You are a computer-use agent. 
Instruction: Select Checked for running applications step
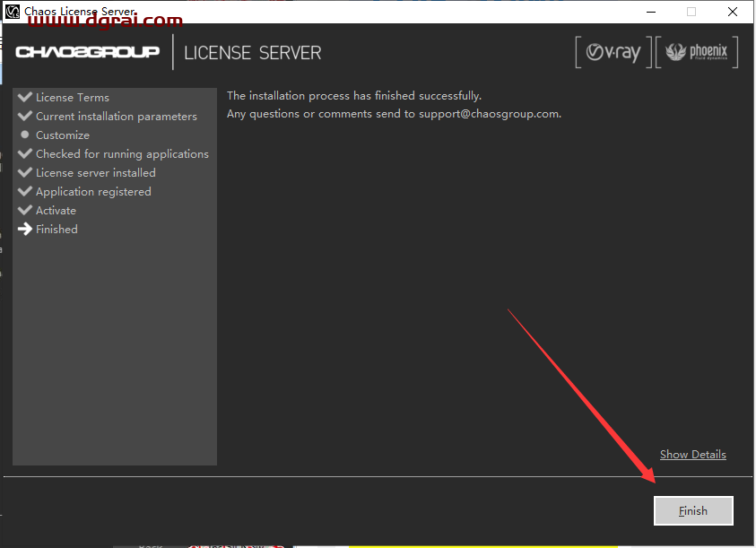point(122,154)
